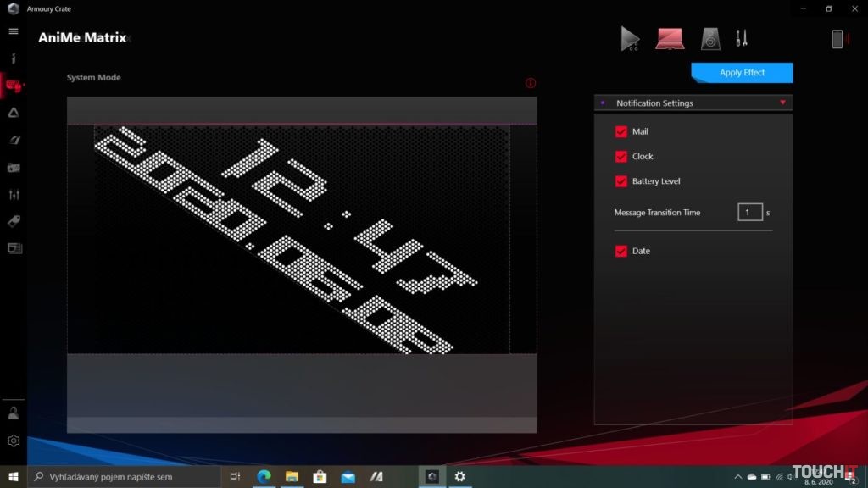The image size is (868, 488).
Task: Open the Windows Start menu
Action: pos(13,477)
